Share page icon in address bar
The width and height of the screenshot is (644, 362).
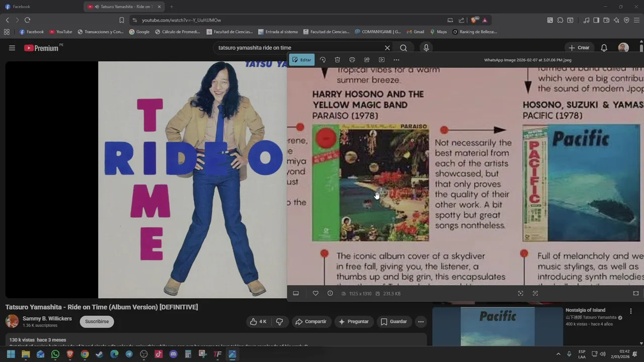coord(461,20)
